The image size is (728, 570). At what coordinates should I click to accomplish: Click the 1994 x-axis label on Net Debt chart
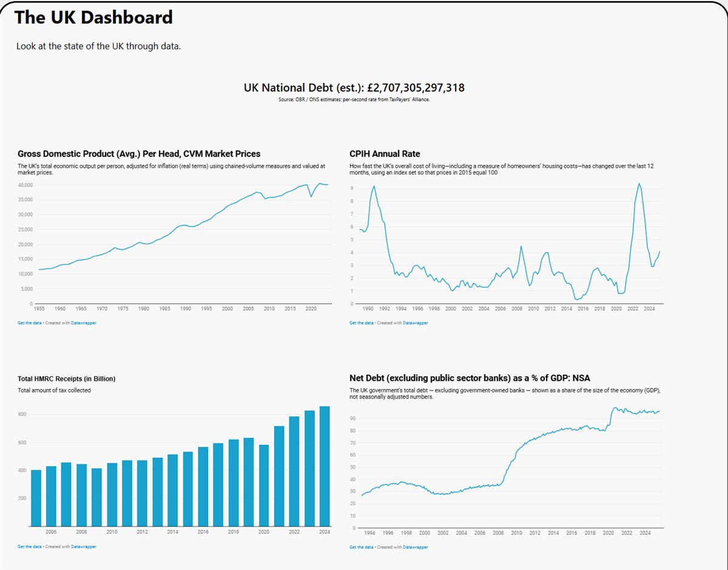[370, 533]
